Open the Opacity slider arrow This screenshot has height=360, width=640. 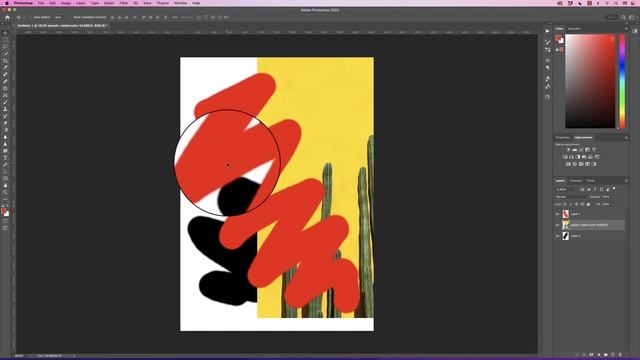pos(613,197)
